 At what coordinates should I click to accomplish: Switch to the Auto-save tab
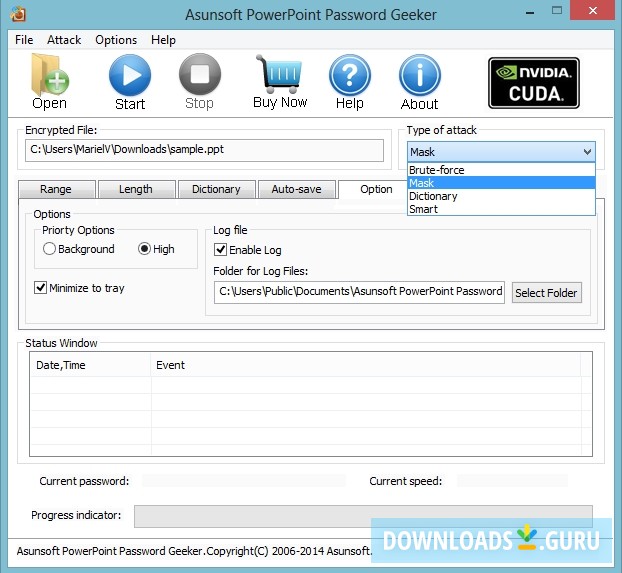point(296,189)
